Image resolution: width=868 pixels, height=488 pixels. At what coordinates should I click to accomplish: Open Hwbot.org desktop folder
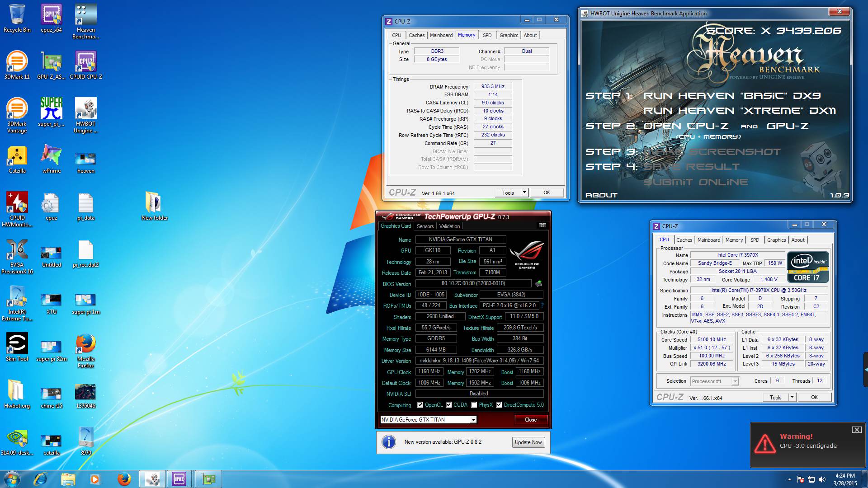[17, 394]
